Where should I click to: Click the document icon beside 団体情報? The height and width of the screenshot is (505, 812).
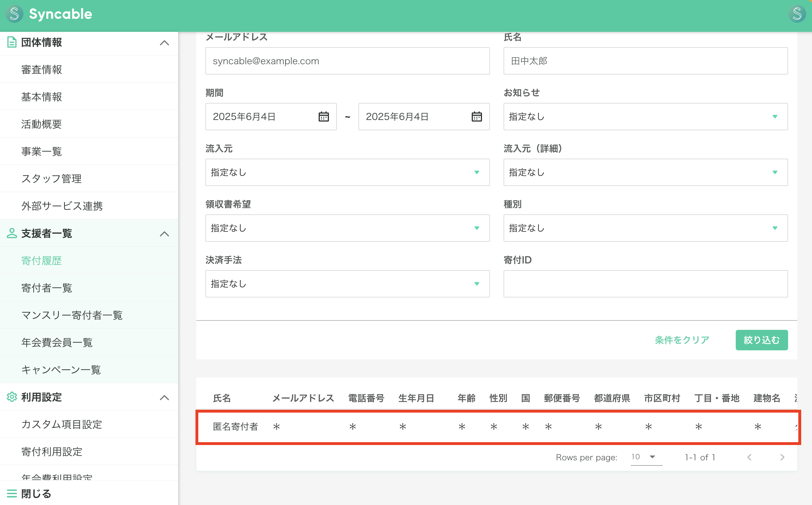(12, 42)
